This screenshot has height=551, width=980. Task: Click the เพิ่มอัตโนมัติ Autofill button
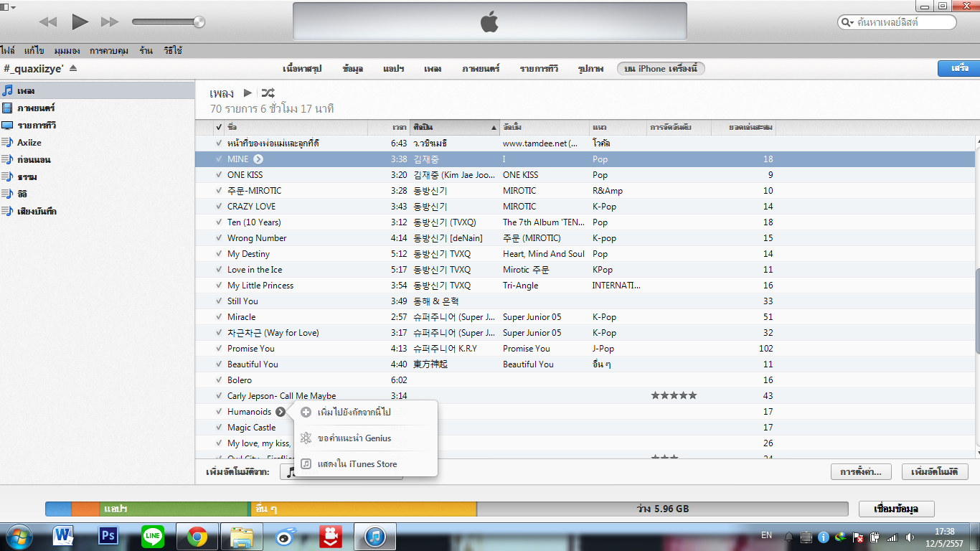(935, 472)
